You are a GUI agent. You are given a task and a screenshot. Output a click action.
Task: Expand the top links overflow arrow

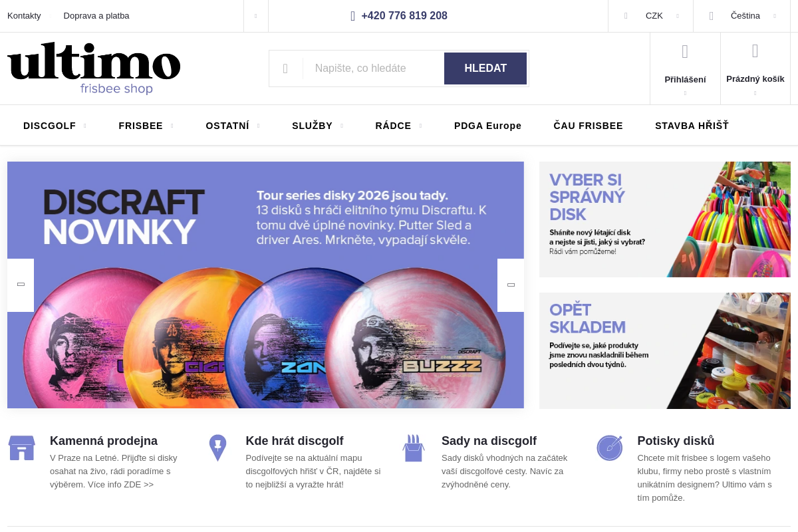pyautogui.click(x=256, y=16)
